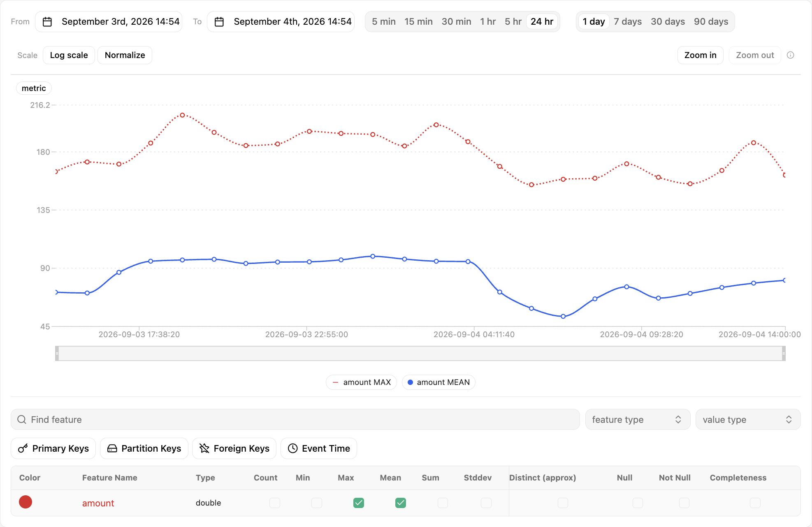Click the Zoom out button

coord(755,55)
